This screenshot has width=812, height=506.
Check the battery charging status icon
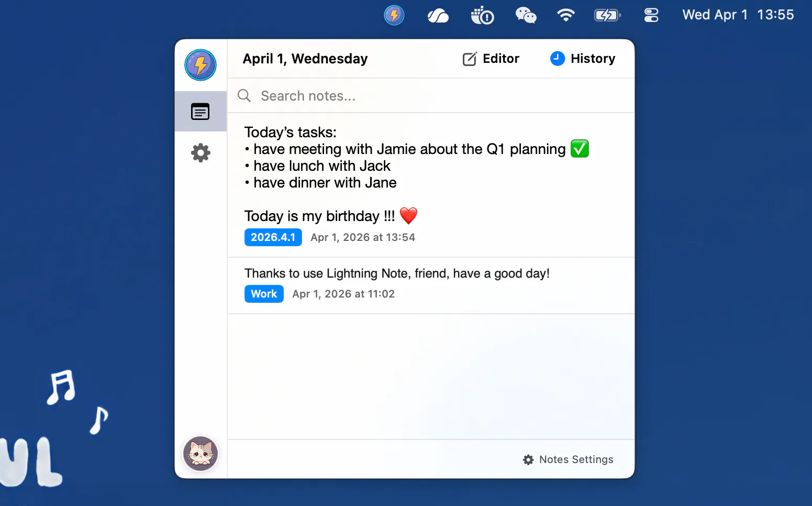(x=607, y=15)
